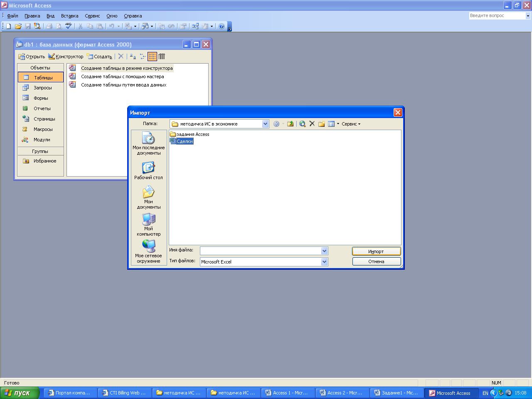Viewport: 532px width, 399px height.
Task: Open the Имя файла dropdown arrow
Action: coord(325,251)
